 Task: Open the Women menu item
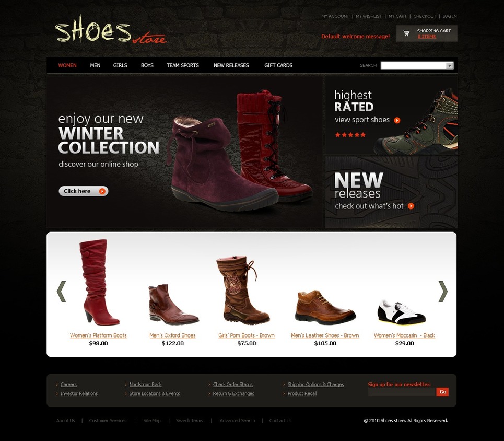click(67, 65)
